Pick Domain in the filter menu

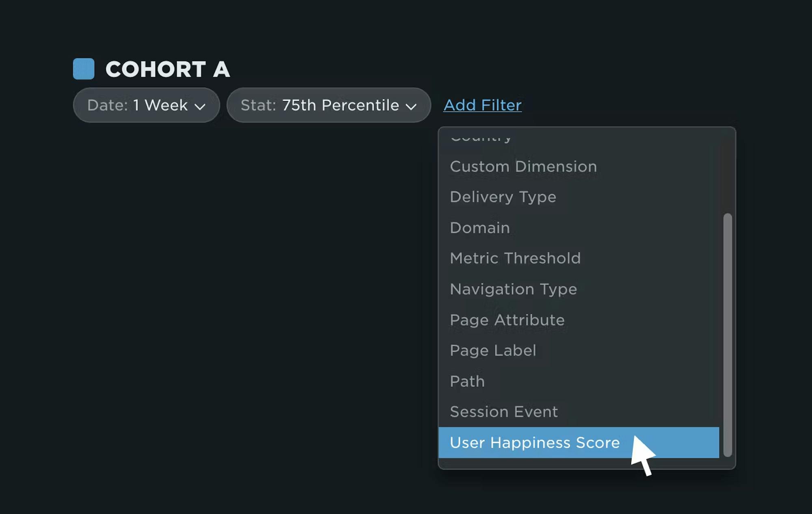pos(480,228)
